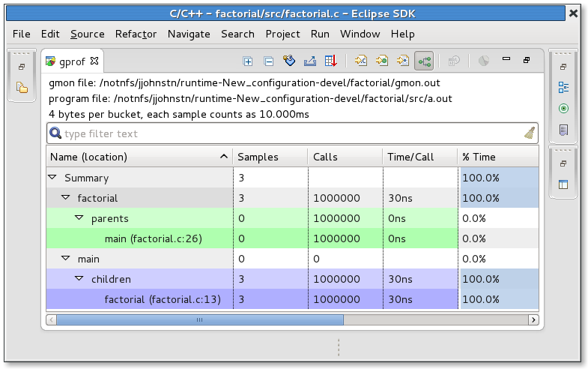Open the green target Make Target icon

tap(563, 109)
